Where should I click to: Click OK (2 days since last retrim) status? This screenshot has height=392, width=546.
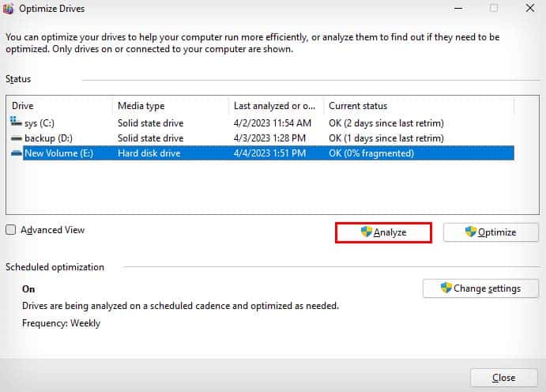386,123
